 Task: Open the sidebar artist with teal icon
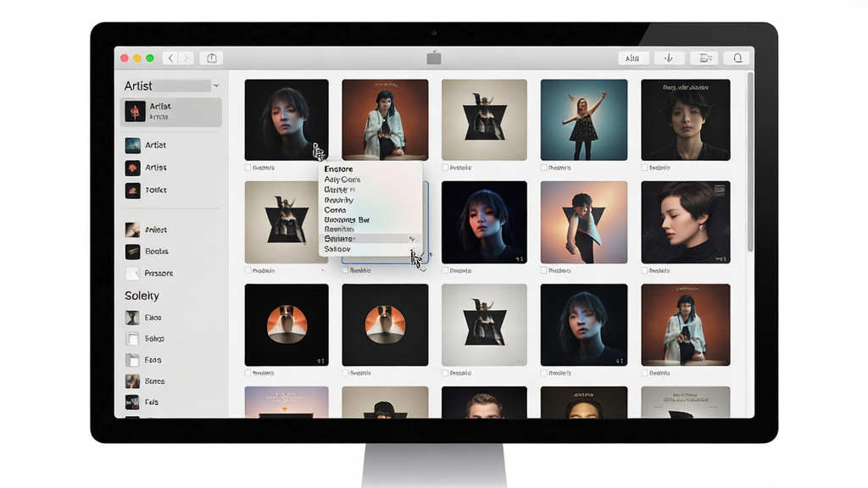coord(133,146)
